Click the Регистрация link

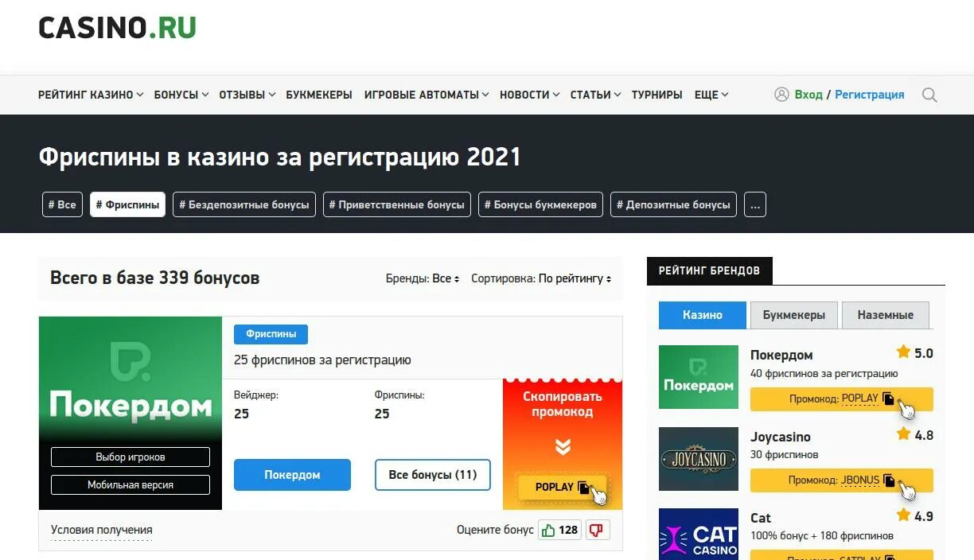coord(870,94)
